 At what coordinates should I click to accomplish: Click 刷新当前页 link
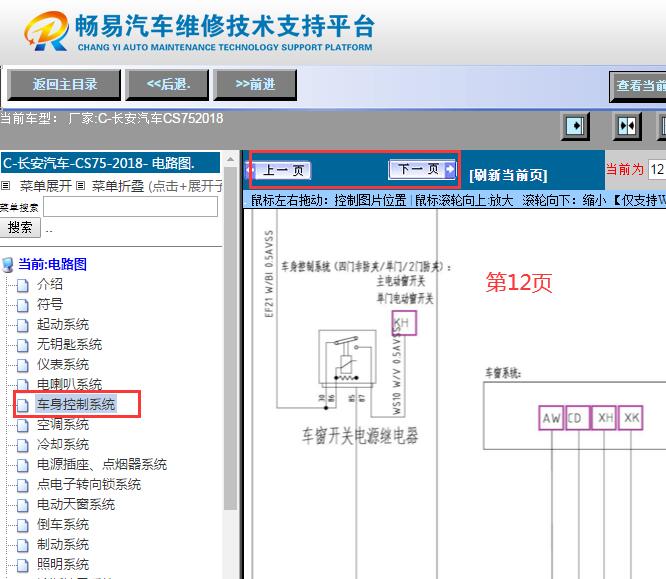(508, 175)
